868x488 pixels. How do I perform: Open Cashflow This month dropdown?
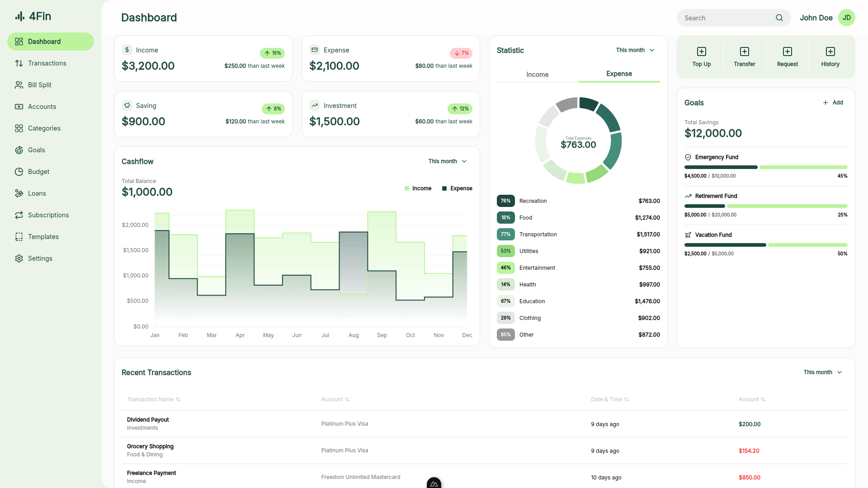(x=447, y=161)
